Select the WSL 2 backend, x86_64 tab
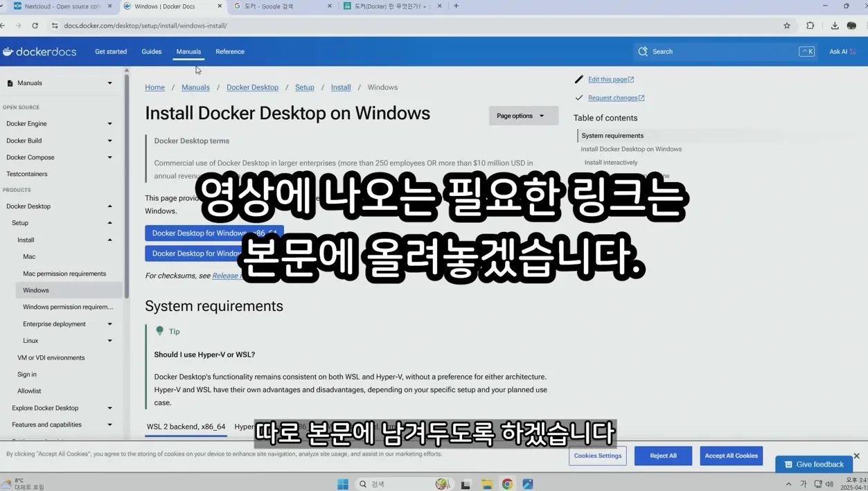This screenshot has height=491, width=868. (186, 427)
